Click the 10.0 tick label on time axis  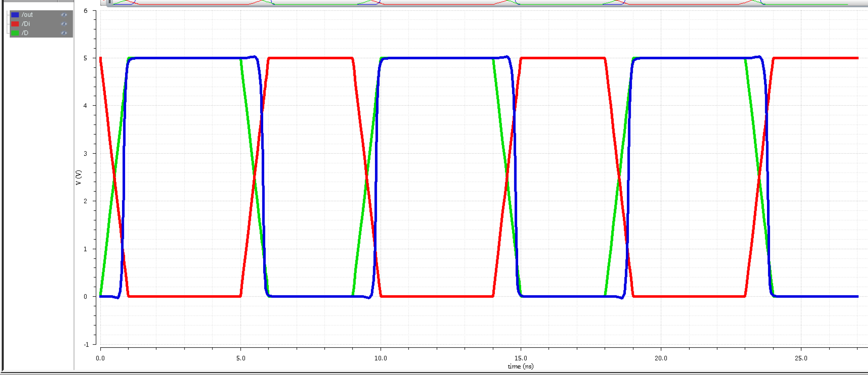click(380, 358)
